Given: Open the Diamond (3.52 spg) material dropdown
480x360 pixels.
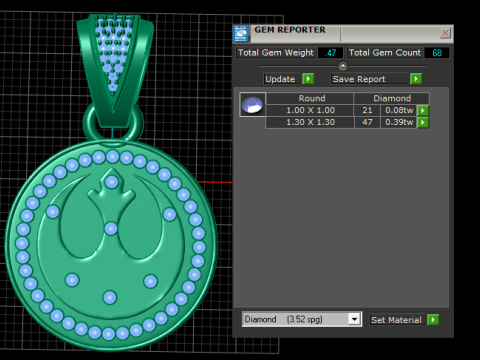Looking at the screenshot, I should click(354, 319).
